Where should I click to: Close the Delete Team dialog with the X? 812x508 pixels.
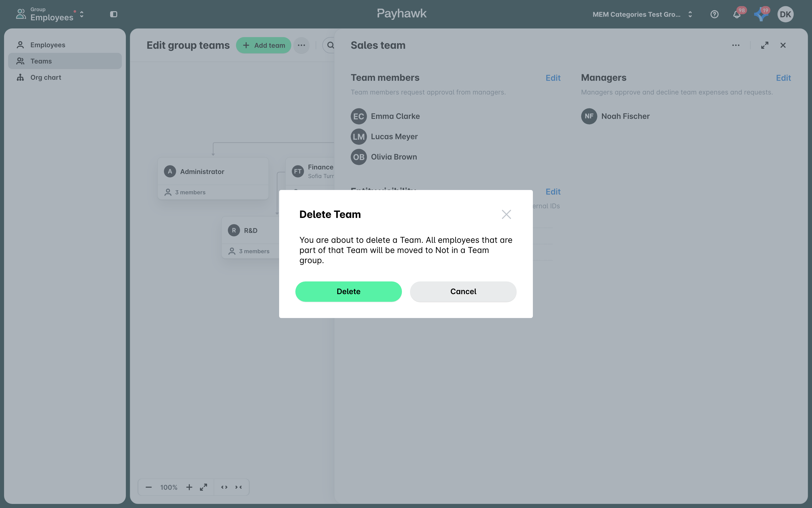506,214
